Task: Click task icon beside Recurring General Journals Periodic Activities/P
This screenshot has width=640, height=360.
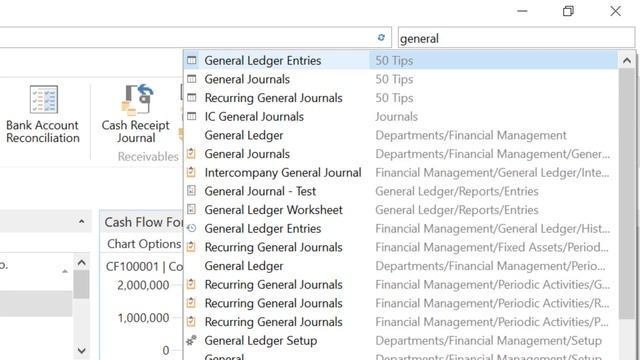Action: click(x=191, y=322)
